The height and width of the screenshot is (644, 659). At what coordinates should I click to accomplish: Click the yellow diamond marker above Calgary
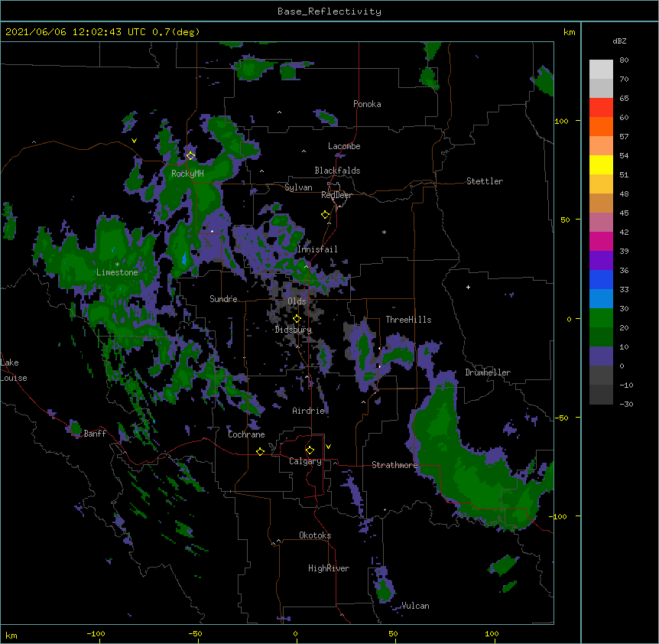tap(310, 450)
